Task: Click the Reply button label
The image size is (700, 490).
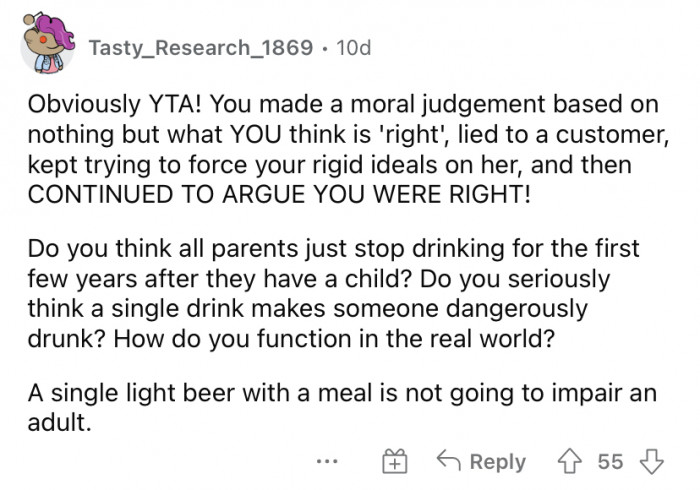Action: pyautogui.click(x=497, y=461)
